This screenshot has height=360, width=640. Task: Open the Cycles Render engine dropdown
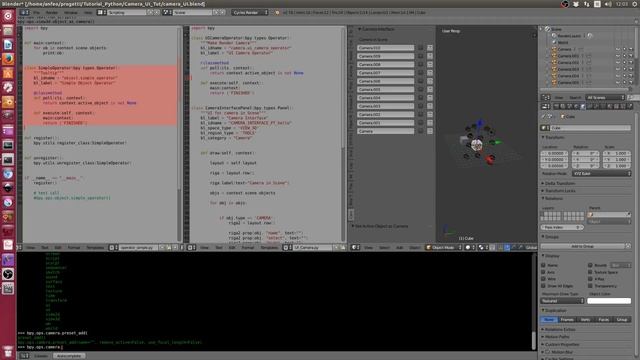[x=250, y=13]
